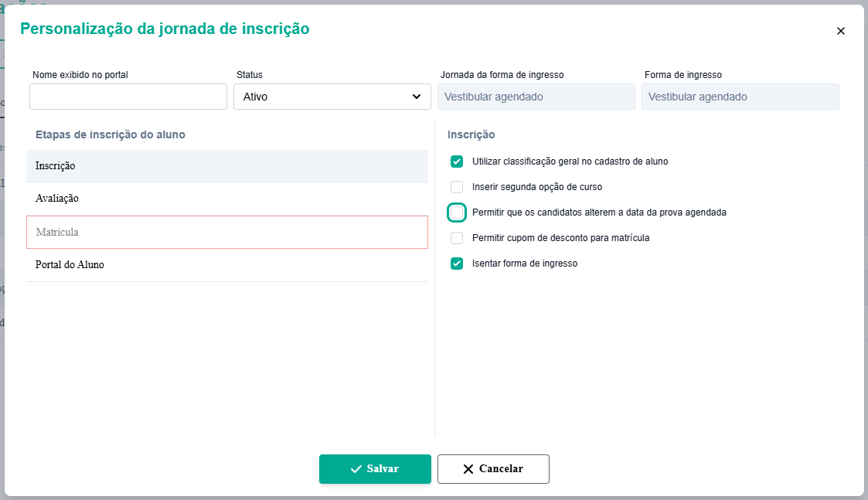868x500 pixels.
Task: Click the Jornada da forma de ingresso field
Action: pos(536,97)
